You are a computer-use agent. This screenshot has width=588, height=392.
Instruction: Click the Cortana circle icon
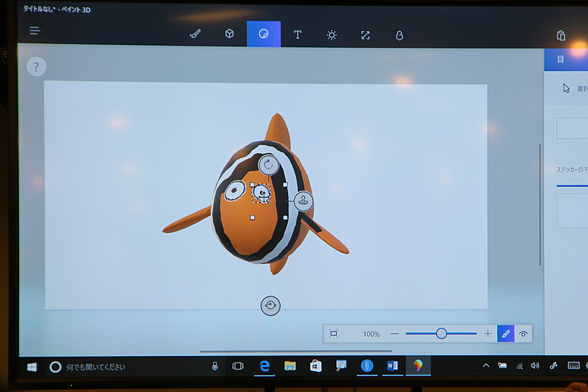click(55, 367)
